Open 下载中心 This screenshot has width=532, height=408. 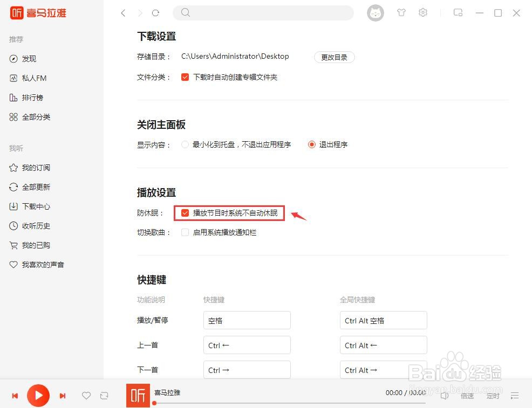click(30, 206)
